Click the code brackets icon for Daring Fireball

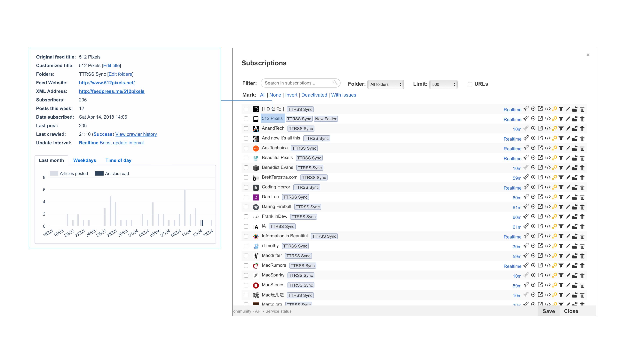coord(547,207)
